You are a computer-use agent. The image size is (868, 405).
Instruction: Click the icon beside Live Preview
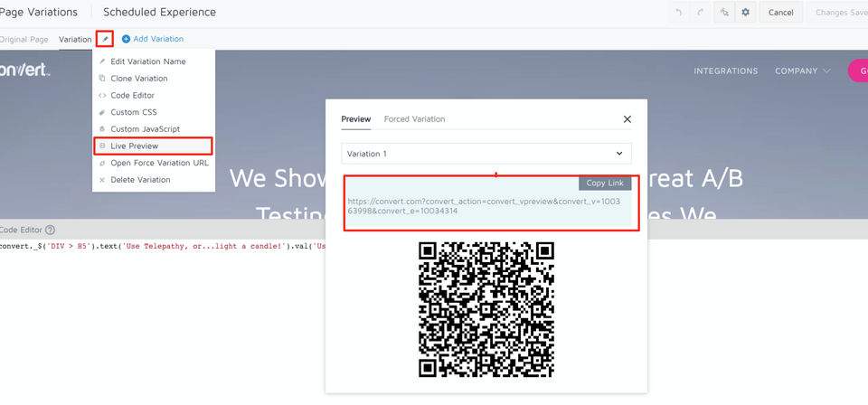102,146
